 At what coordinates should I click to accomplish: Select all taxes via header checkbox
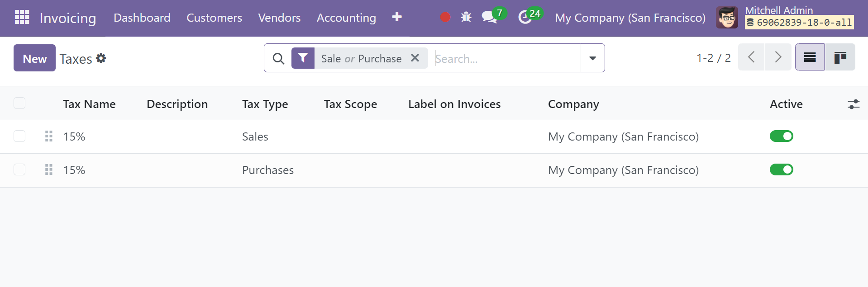19,103
